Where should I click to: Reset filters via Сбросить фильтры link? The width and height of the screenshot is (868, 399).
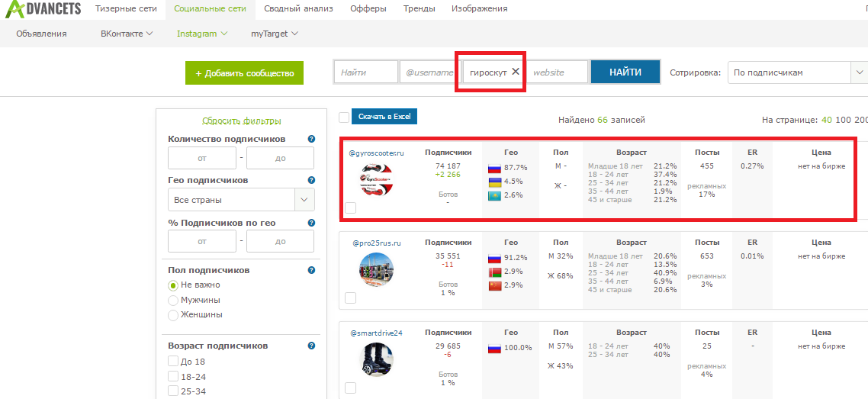(241, 121)
